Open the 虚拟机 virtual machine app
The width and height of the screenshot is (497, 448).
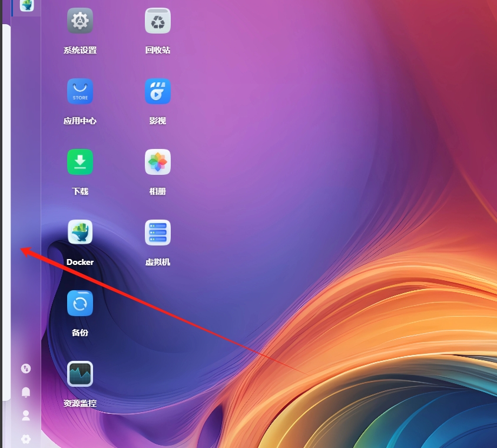point(158,232)
